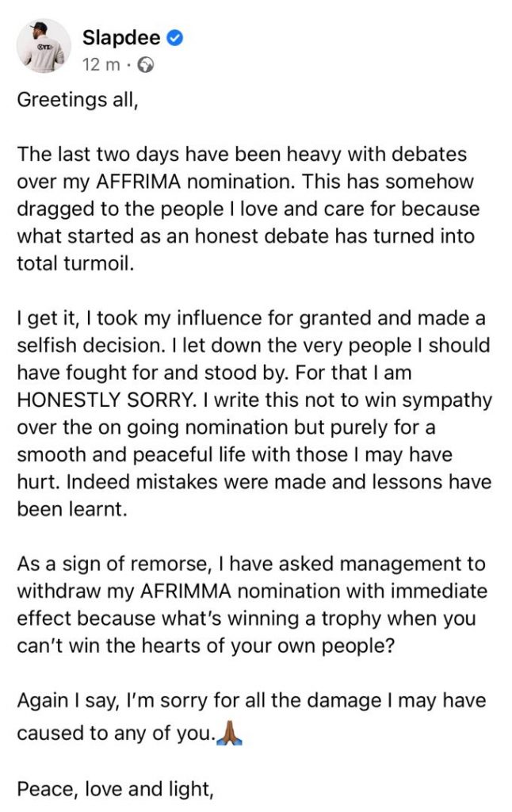Viewport: 512px width, 812px height.
Task: Click the words "been learnt."
Action: [x=71, y=508]
